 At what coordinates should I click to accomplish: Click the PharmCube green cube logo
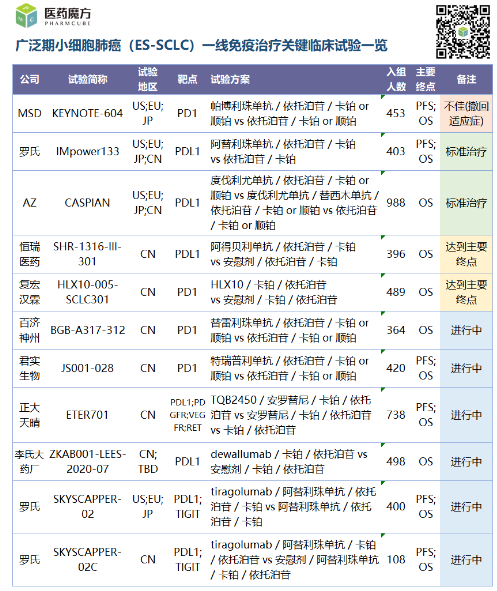26,15
